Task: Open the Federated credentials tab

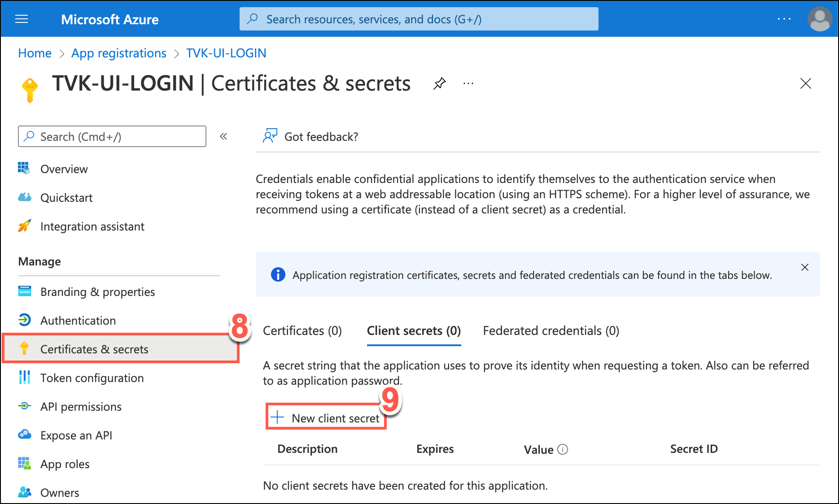Action: tap(551, 330)
